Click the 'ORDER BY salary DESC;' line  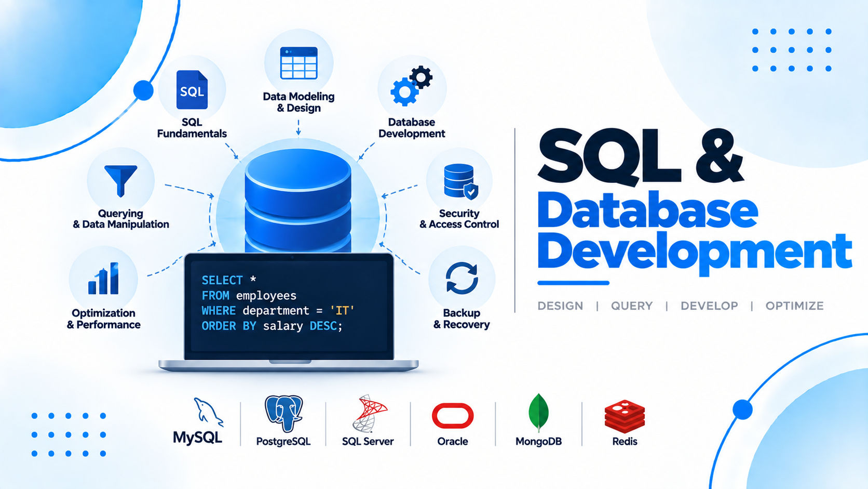coord(272,326)
